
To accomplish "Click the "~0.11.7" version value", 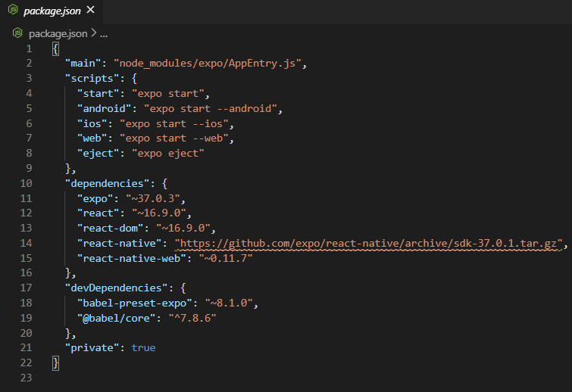I will (x=226, y=259).
